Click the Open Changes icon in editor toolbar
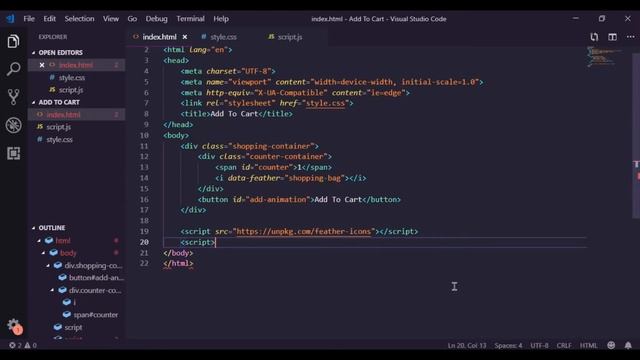Viewport: 640px width, 360px height. click(x=594, y=37)
